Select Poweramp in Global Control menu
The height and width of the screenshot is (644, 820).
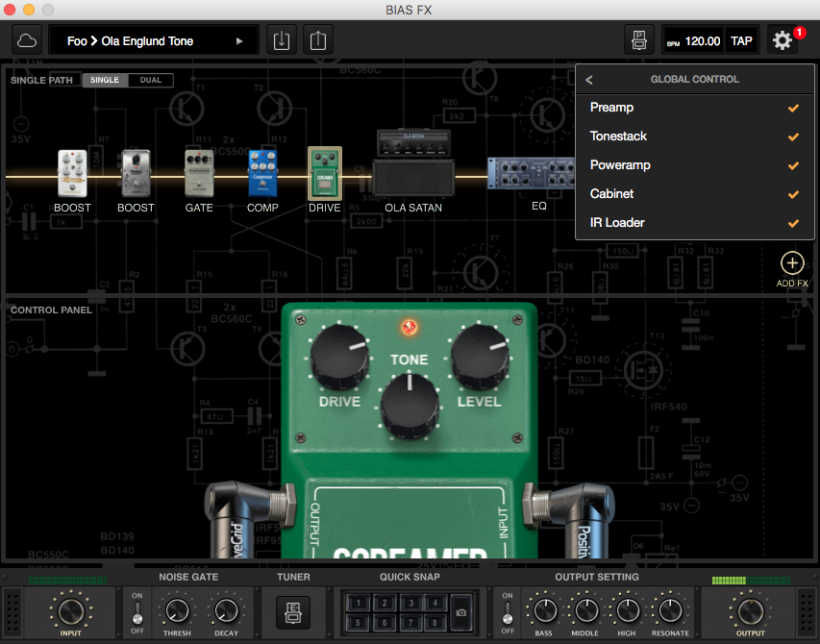coord(694,165)
